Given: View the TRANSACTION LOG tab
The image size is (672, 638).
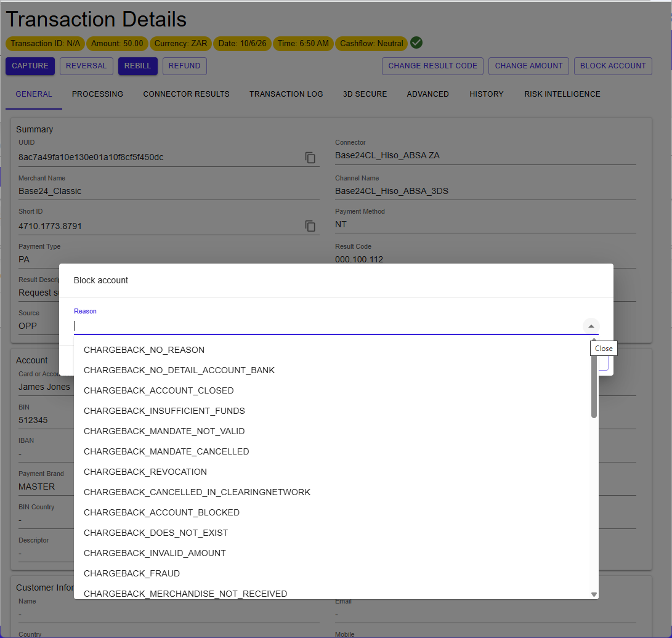Looking at the screenshot, I should pyautogui.click(x=286, y=94).
